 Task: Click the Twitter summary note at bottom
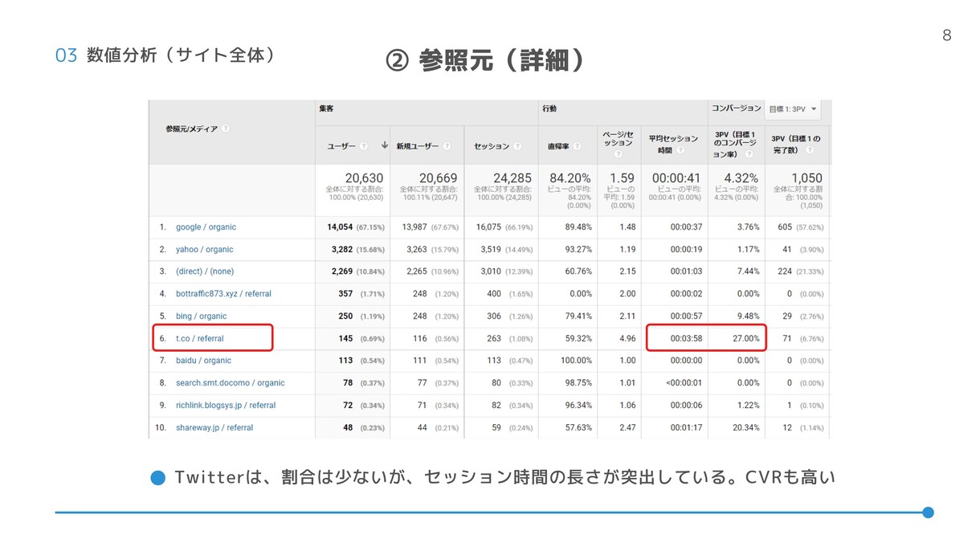[504, 478]
